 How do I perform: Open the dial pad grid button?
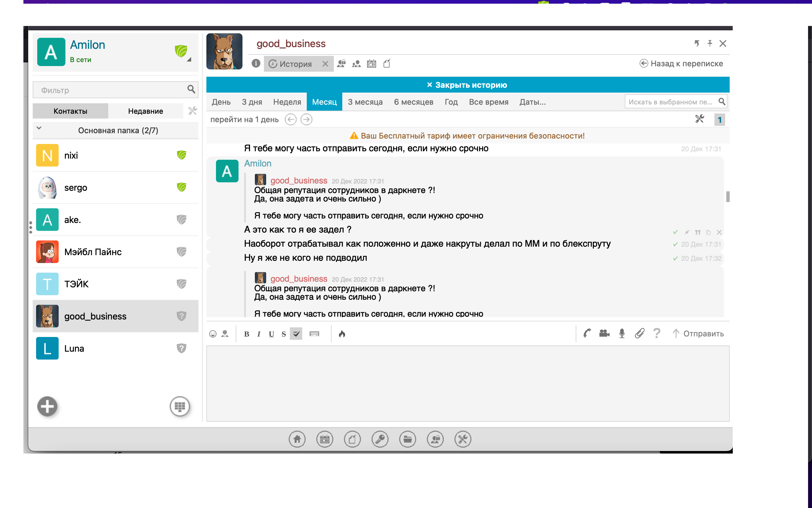[x=180, y=406]
